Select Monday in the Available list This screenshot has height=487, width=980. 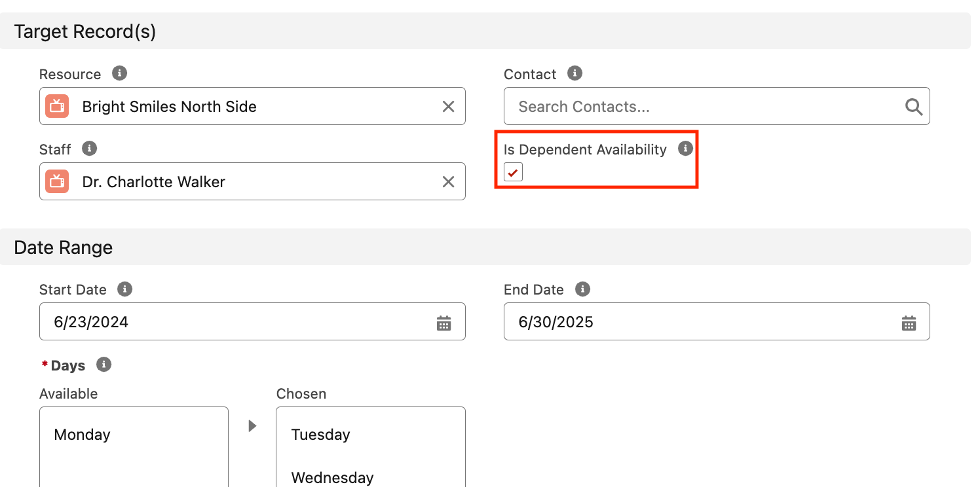[x=83, y=435]
